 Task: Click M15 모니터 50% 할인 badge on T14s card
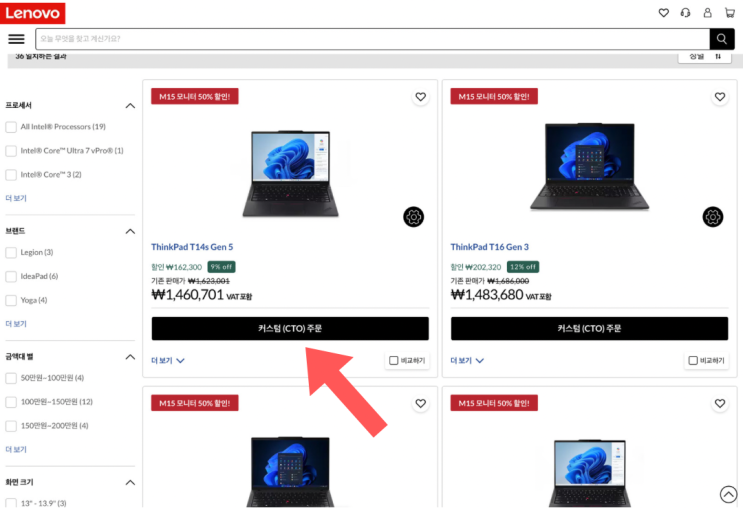[x=195, y=97]
